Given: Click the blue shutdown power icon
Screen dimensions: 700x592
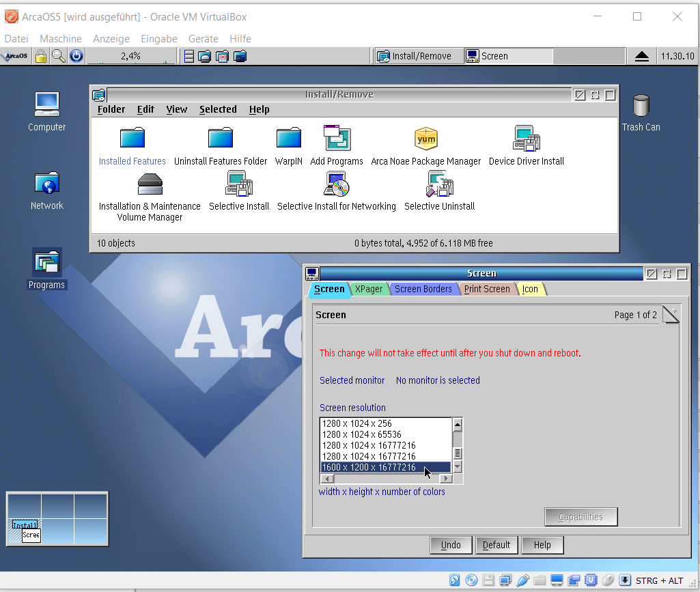Looking at the screenshot, I should (x=76, y=56).
